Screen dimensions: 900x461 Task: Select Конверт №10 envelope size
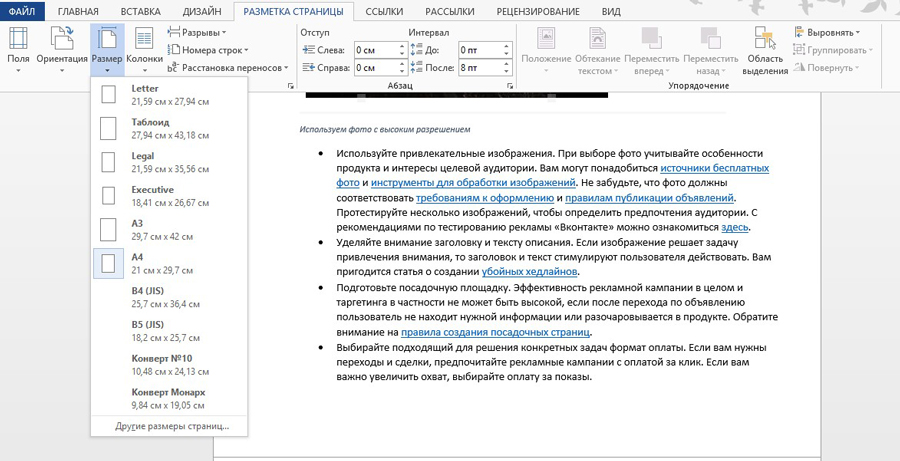(169, 365)
